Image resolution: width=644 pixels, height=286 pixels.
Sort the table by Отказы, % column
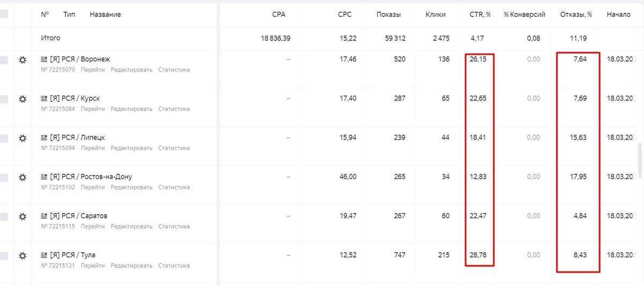(x=576, y=14)
